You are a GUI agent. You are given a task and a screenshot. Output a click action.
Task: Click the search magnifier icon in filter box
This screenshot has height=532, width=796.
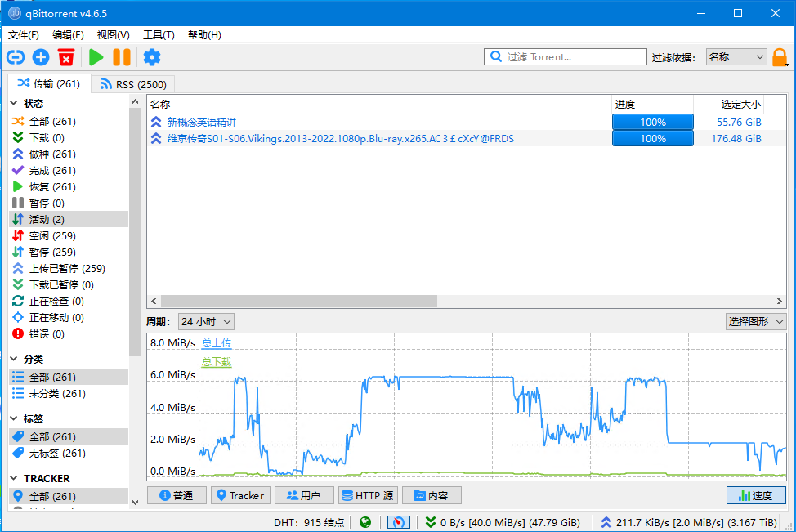pos(496,57)
